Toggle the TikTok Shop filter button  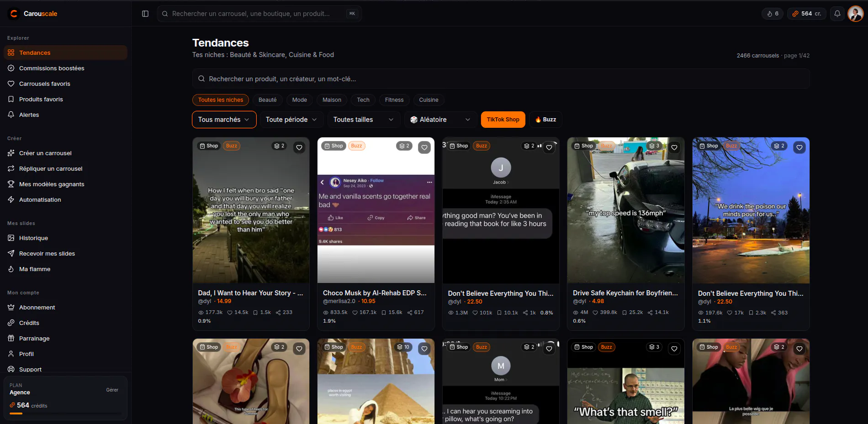(503, 120)
